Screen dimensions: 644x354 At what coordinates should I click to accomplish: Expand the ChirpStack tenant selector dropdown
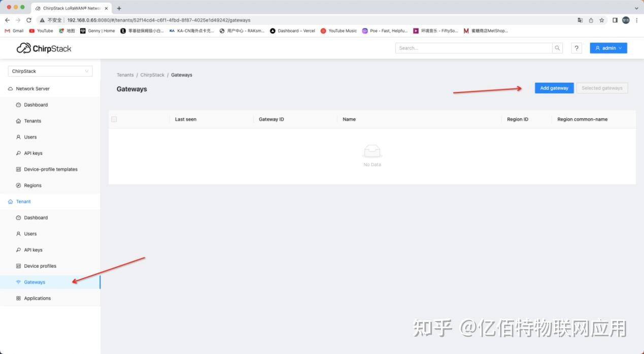pyautogui.click(x=86, y=71)
